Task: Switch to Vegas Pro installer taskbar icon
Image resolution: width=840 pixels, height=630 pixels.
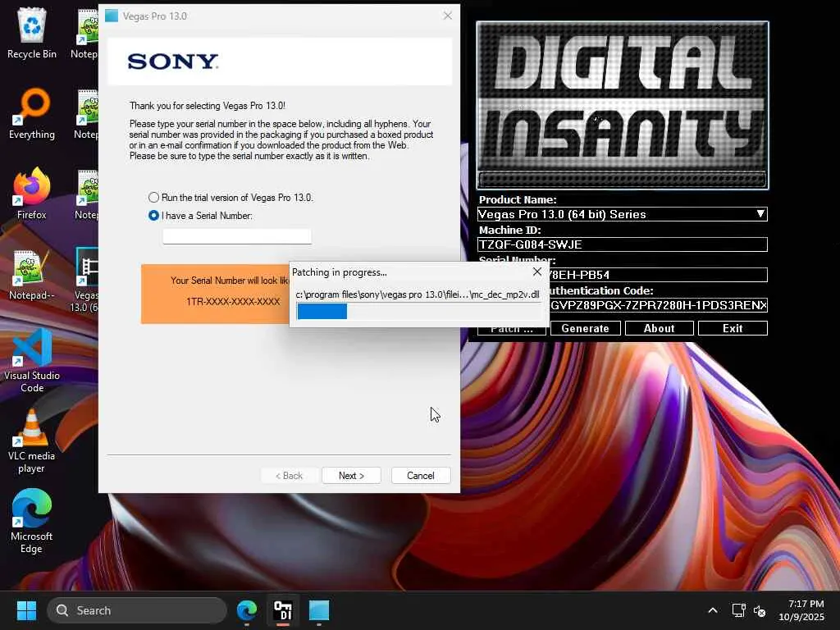Action: point(319,610)
